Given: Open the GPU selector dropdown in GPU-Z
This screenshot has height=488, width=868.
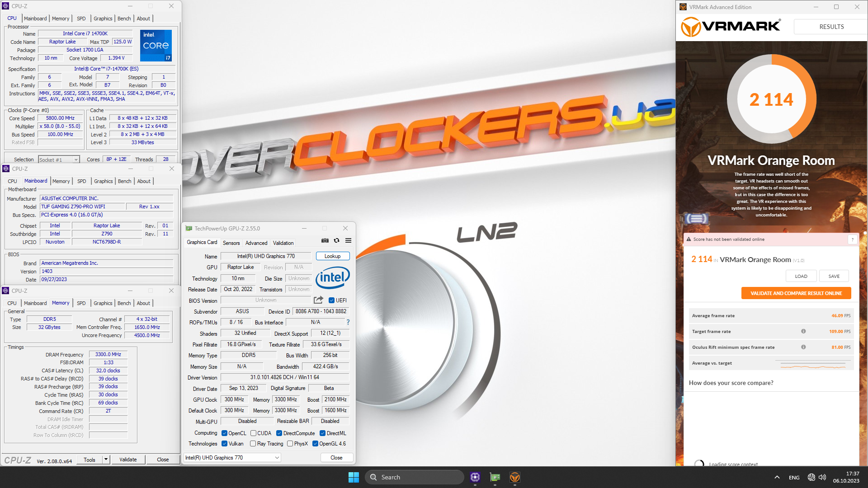Looking at the screenshot, I should click(232, 458).
